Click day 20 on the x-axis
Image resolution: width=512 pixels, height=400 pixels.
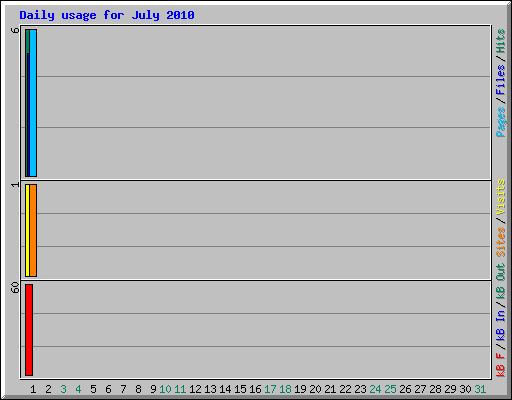[x=315, y=389]
